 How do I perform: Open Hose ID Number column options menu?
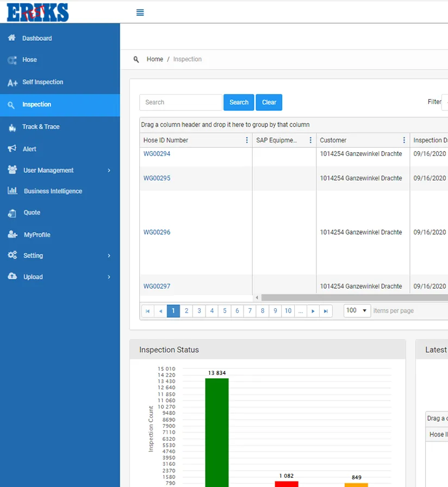point(247,140)
